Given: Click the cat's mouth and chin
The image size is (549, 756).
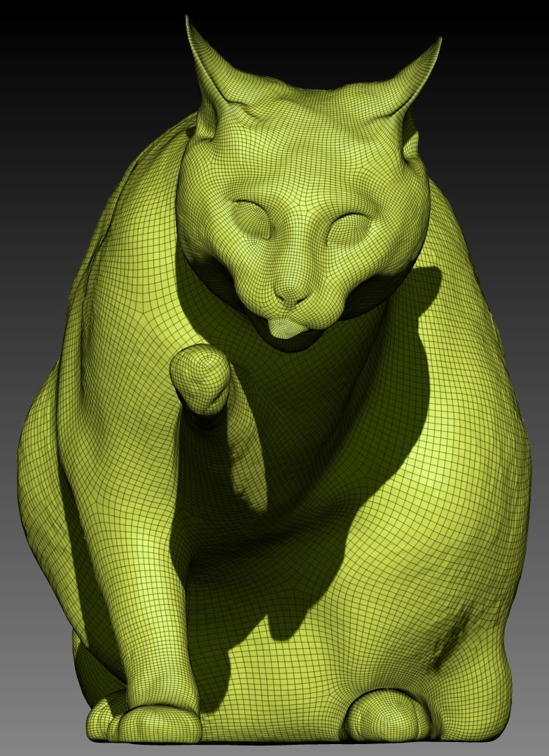Looking at the screenshot, I should 288,330.
